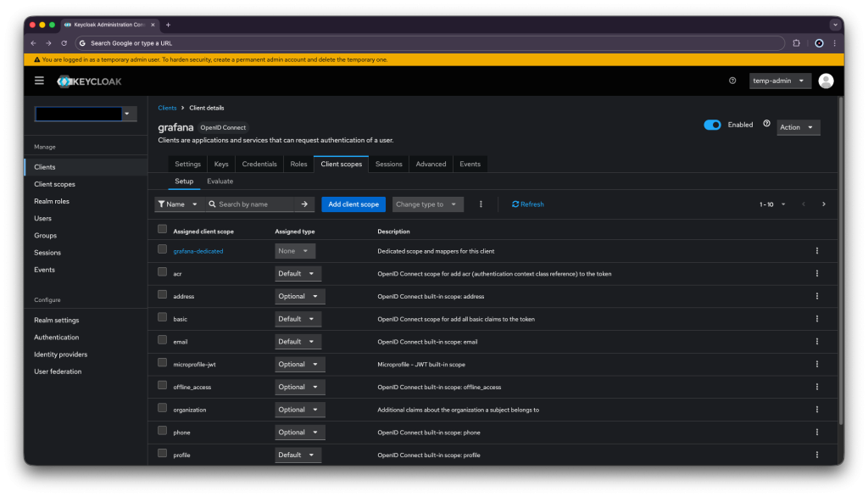Click the help question mark icon in header

click(732, 81)
